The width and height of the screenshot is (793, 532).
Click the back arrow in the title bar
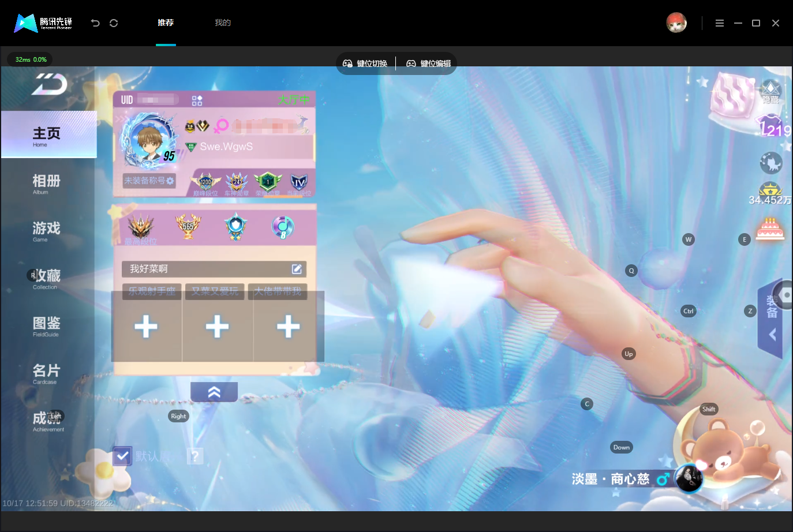(x=95, y=23)
